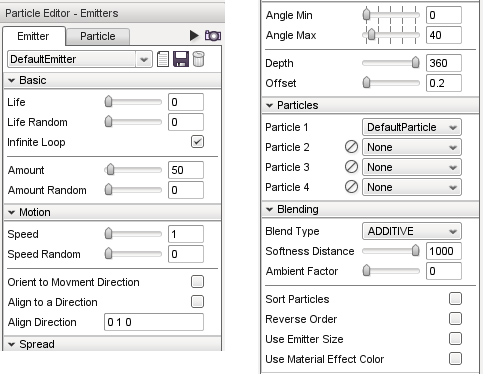Switch to the Emitter tab
This screenshot has width=499, height=381.
[33, 36]
